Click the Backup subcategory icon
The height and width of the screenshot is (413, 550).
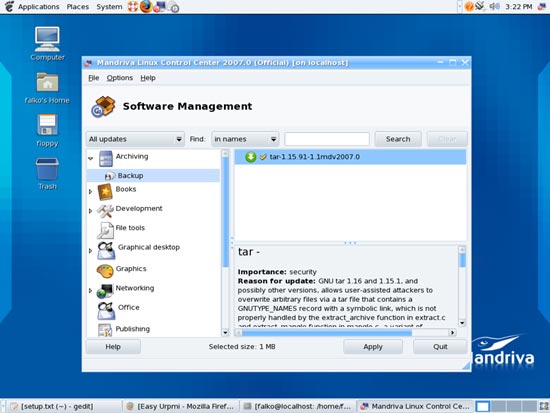point(110,175)
